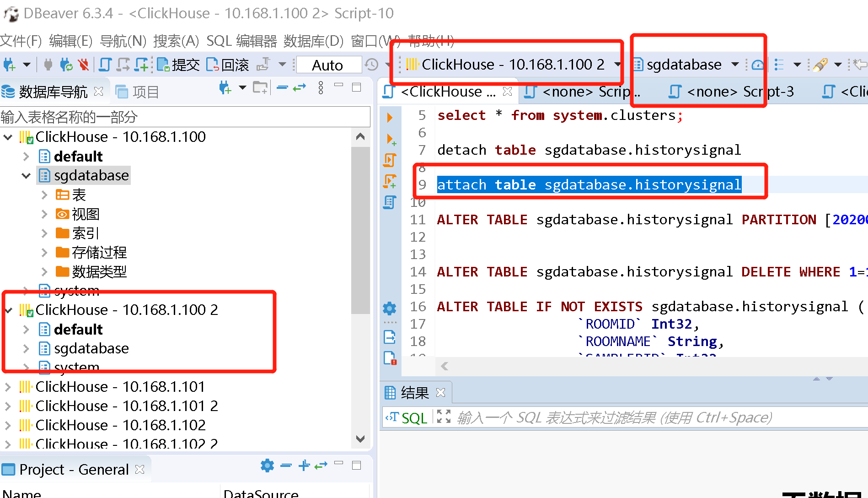Open 编辑(E) menu
This screenshot has width=868, height=498.
click(x=71, y=41)
